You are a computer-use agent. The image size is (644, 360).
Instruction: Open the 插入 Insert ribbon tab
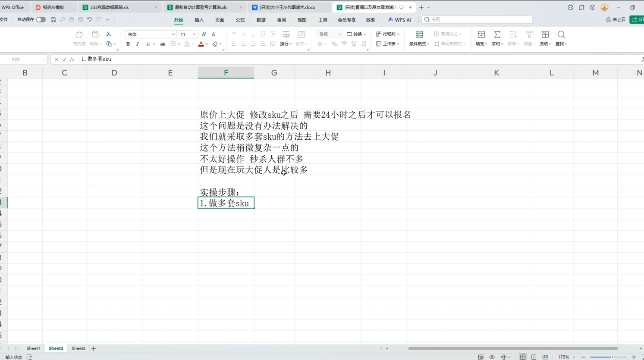pyautogui.click(x=199, y=20)
